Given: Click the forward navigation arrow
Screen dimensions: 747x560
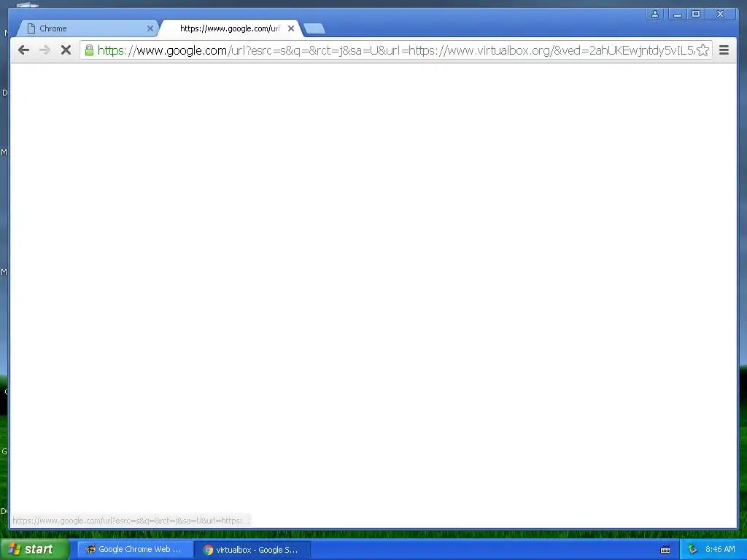Looking at the screenshot, I should pyautogui.click(x=44, y=50).
